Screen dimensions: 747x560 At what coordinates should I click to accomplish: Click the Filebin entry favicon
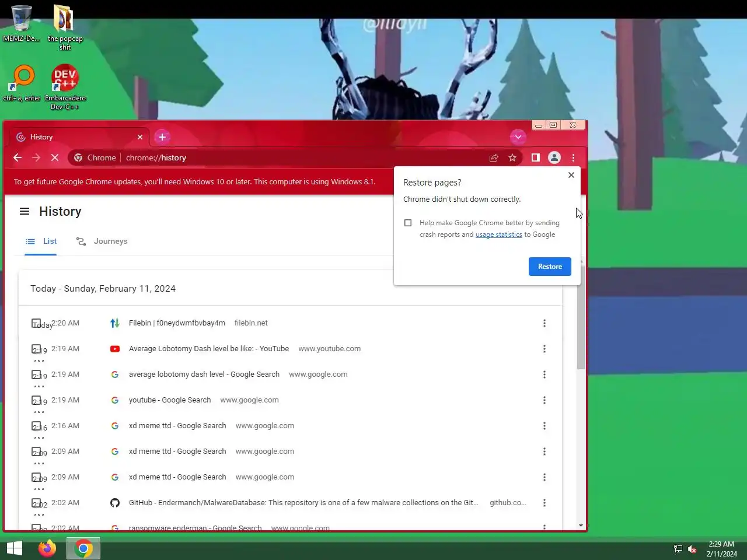click(115, 323)
